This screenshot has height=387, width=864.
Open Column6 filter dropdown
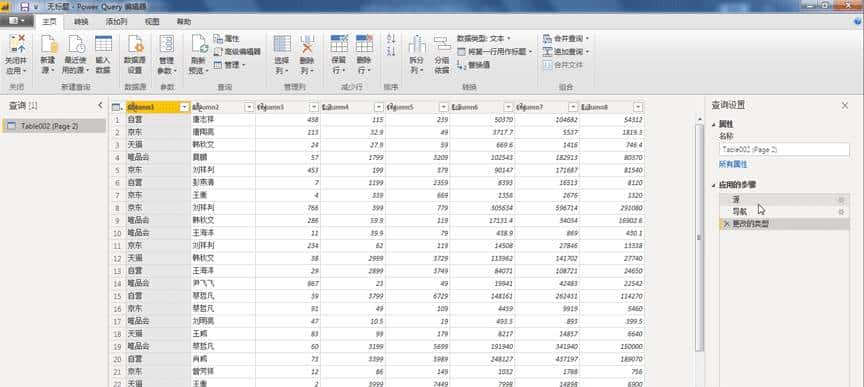tap(509, 107)
